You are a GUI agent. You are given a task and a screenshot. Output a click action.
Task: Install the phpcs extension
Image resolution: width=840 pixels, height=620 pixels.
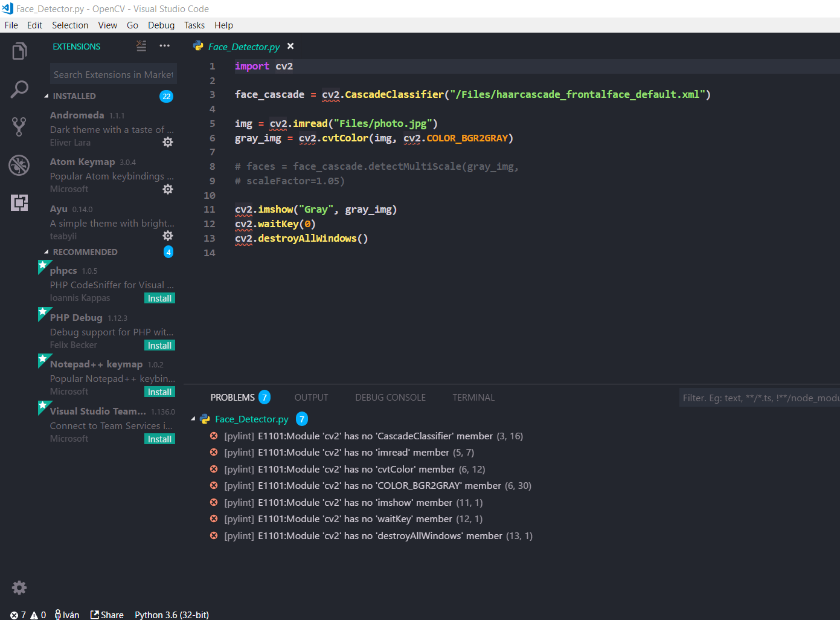pyautogui.click(x=160, y=298)
